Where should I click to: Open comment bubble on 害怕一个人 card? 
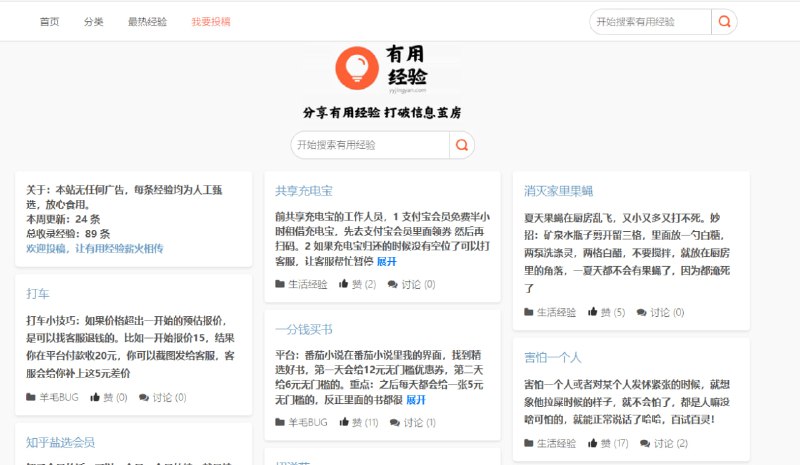645,444
